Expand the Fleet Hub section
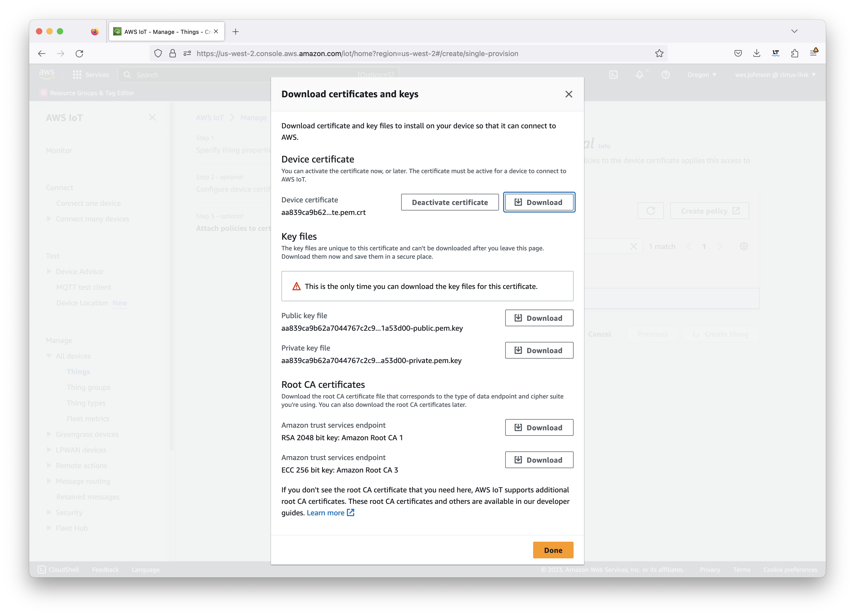This screenshot has width=855, height=616. coord(49,528)
